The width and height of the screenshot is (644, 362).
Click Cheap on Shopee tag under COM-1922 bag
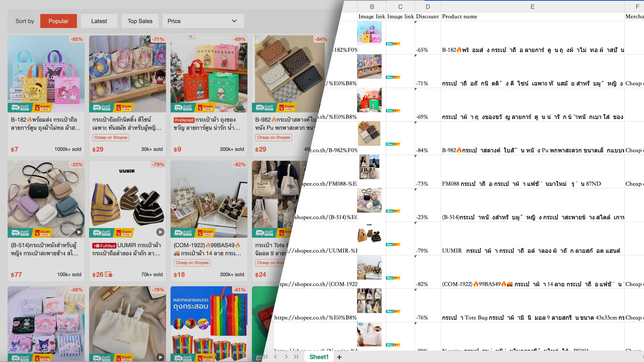192,263
